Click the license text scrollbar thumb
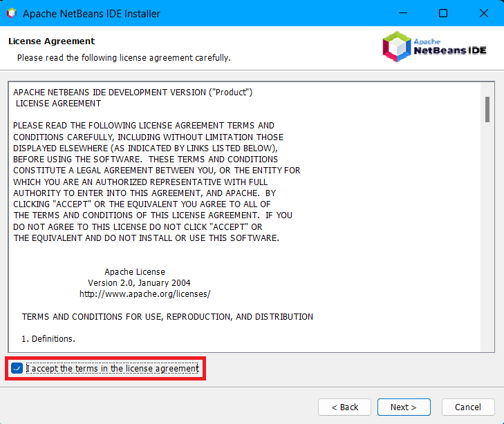Viewport: 504px width, 424px height. tap(487, 109)
